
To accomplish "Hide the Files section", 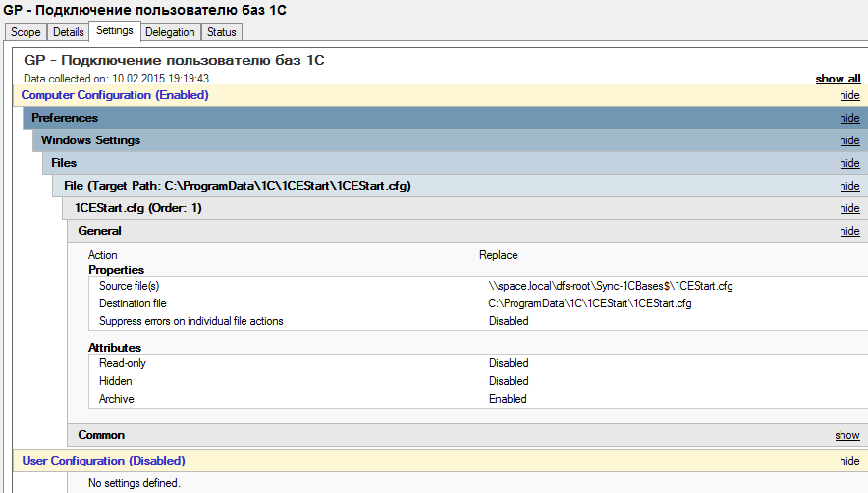I will [849, 163].
